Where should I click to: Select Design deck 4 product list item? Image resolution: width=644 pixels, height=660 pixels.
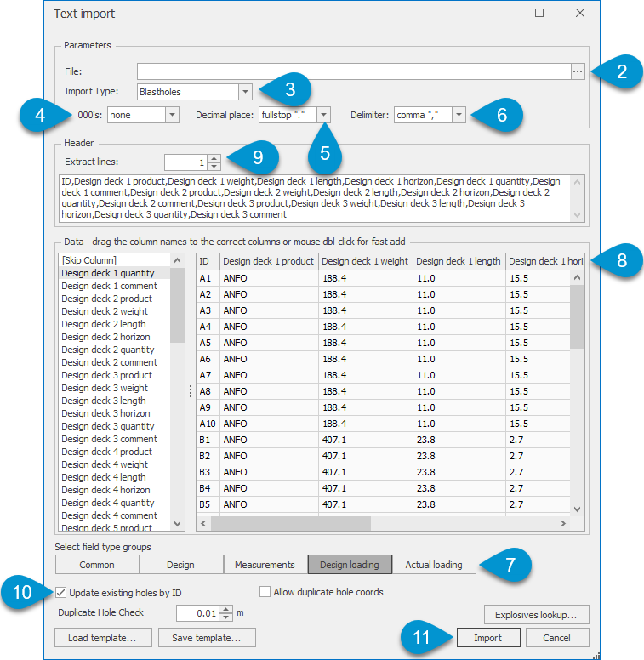(114, 452)
